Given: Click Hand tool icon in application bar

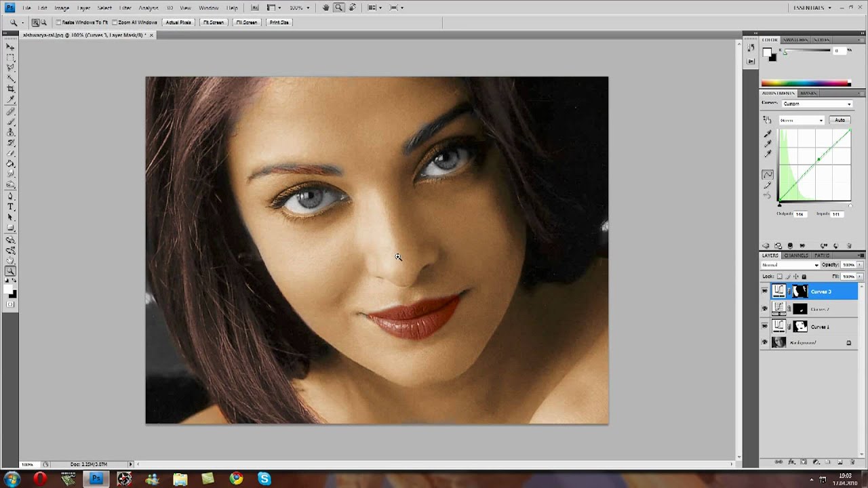Looking at the screenshot, I should click(x=326, y=7).
